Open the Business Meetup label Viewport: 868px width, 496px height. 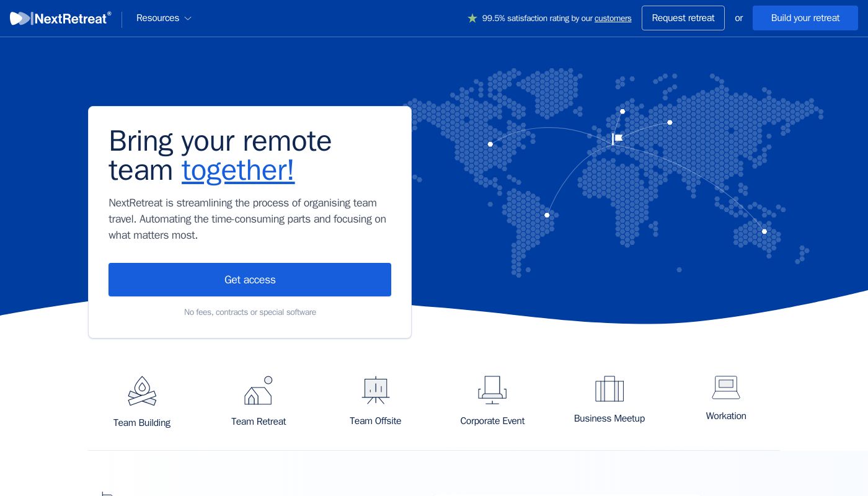click(x=609, y=418)
